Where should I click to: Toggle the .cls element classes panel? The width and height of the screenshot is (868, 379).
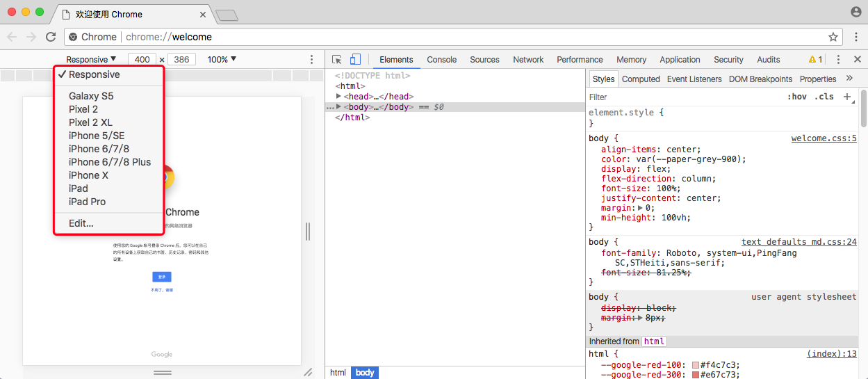824,97
